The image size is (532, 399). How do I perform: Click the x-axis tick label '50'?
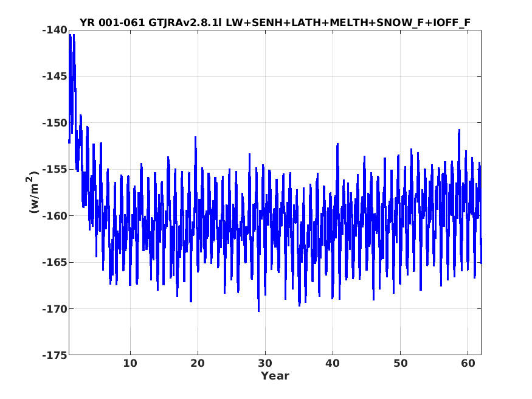coord(400,363)
